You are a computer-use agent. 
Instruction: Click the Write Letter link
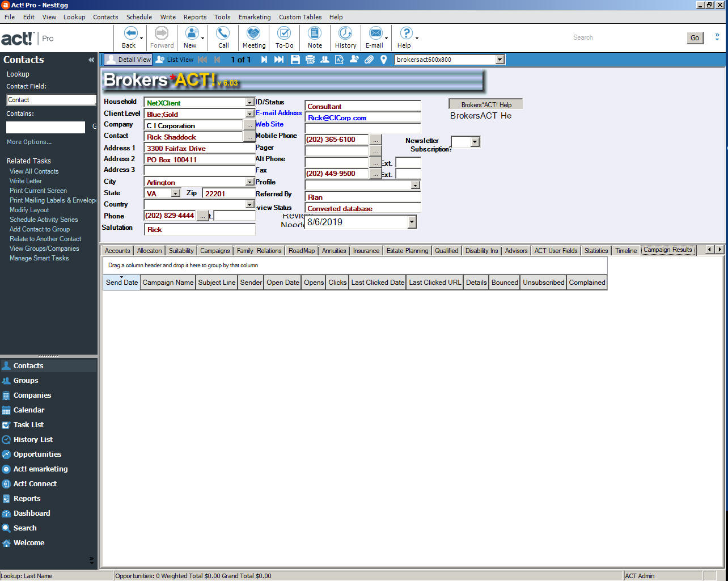click(x=26, y=181)
